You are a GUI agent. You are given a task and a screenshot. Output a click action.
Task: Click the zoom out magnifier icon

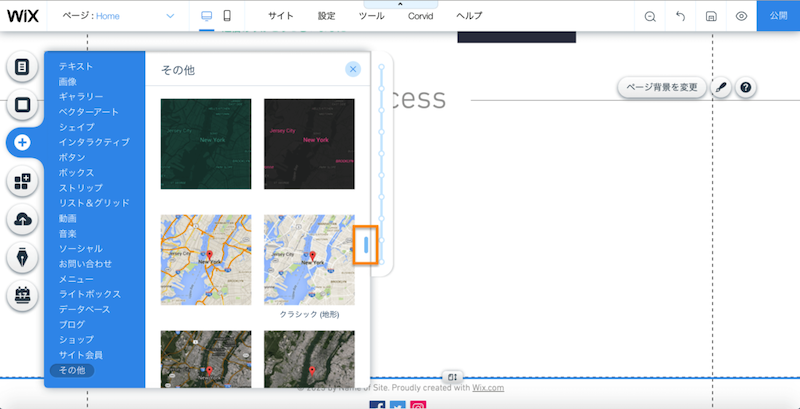tap(649, 16)
